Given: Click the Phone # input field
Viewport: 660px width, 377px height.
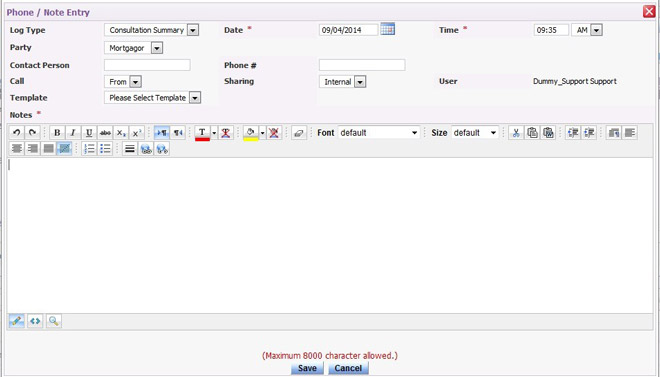Looking at the screenshot, I should 362,65.
